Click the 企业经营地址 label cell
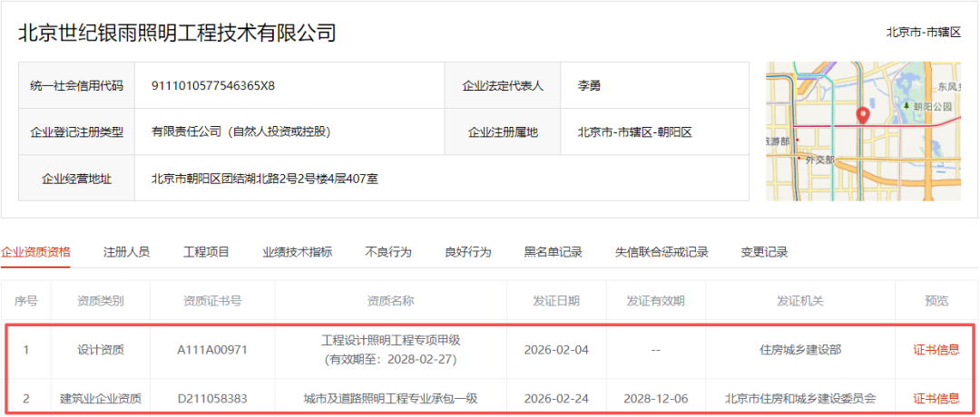The height and width of the screenshot is (417, 980). [77, 179]
